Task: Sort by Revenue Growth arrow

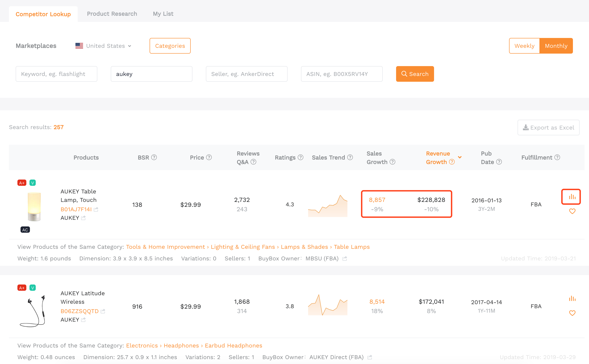Action: [460, 157]
